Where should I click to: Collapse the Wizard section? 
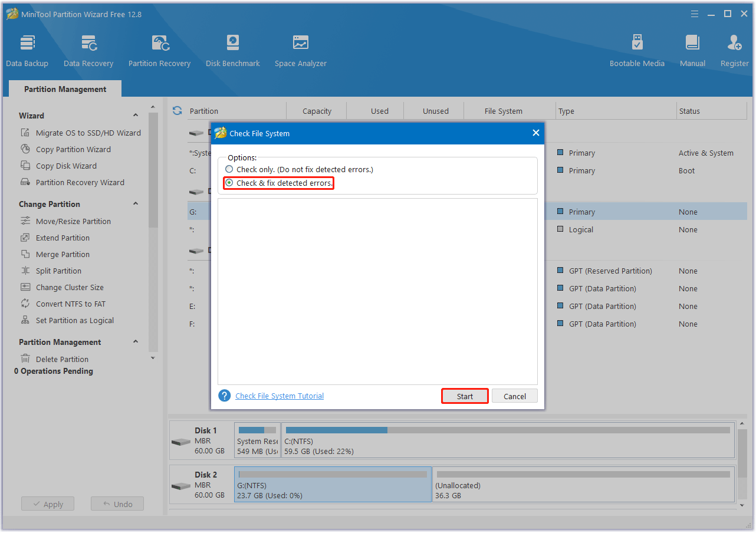point(135,115)
